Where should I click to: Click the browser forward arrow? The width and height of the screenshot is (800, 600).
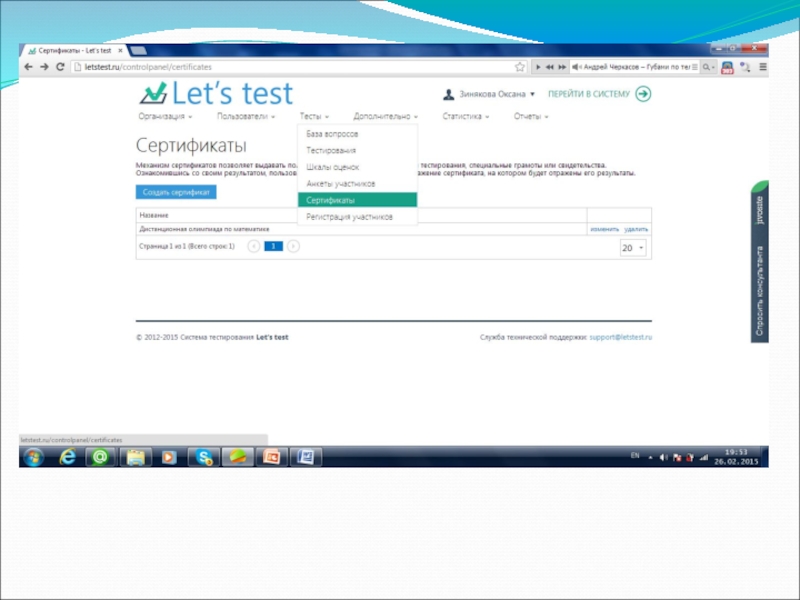(44, 67)
